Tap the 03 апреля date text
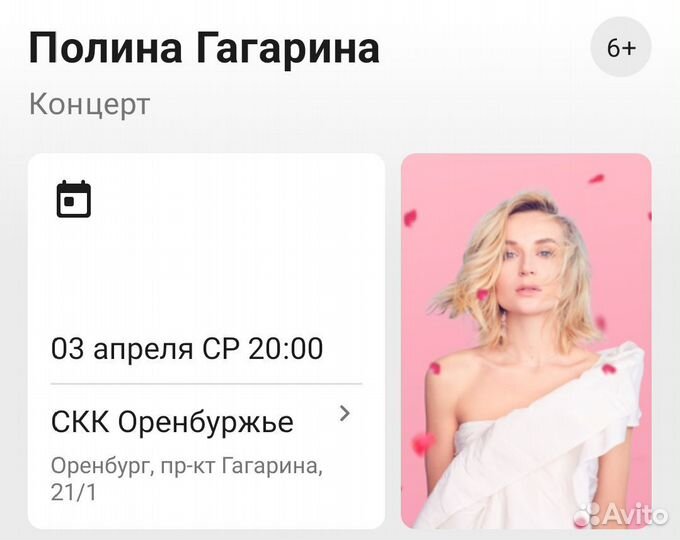The width and height of the screenshot is (680, 540). point(122,348)
